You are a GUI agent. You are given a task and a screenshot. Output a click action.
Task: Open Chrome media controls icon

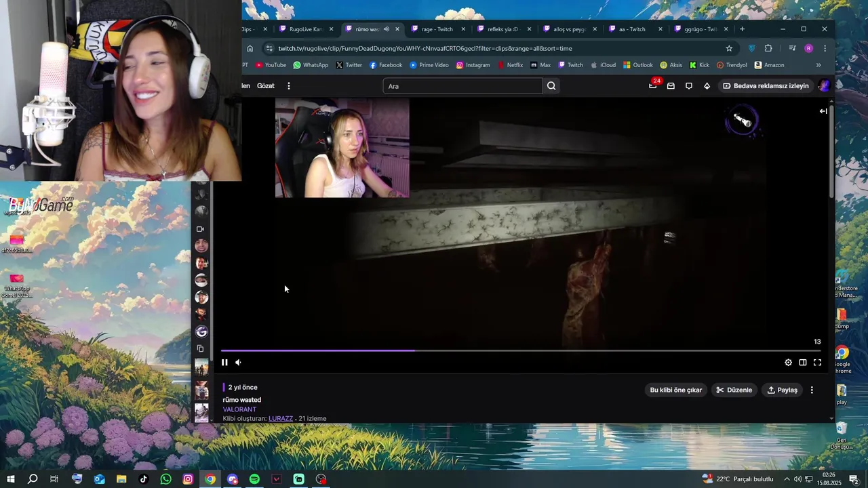point(792,48)
